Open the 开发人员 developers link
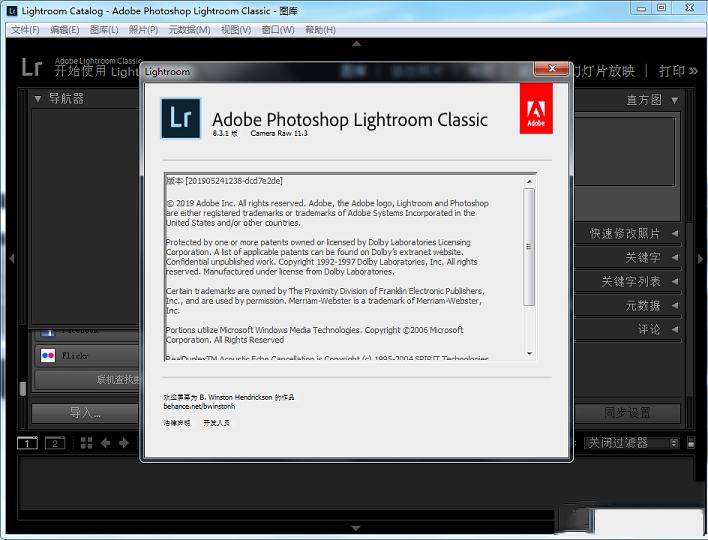The width and height of the screenshot is (708, 540). 216,423
